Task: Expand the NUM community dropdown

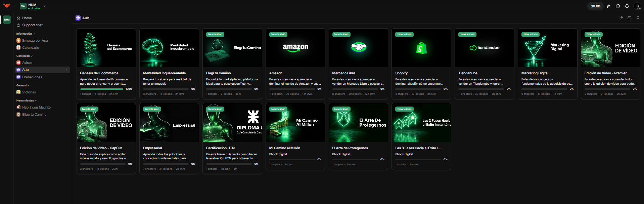Action: [44, 6]
